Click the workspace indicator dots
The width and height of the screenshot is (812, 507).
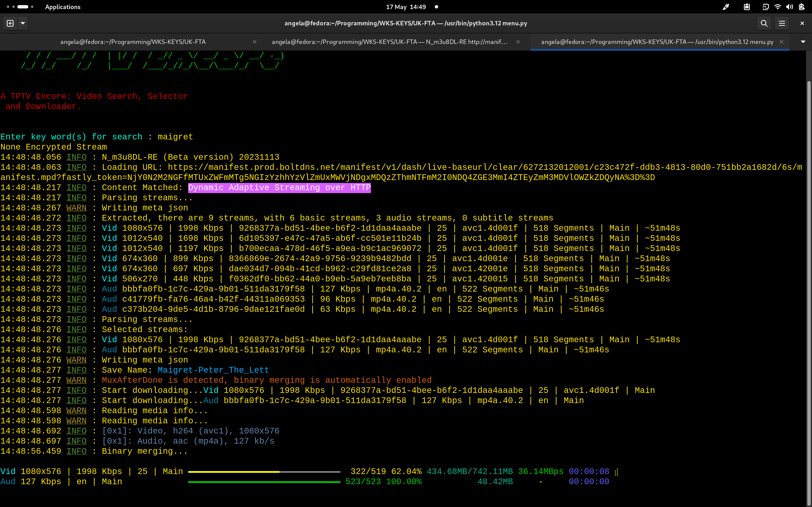(x=20, y=7)
